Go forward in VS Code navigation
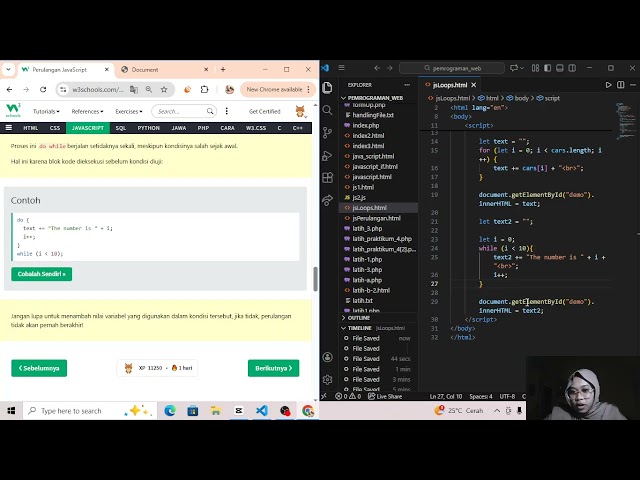Screen dimensions: 640x480 point(389,68)
